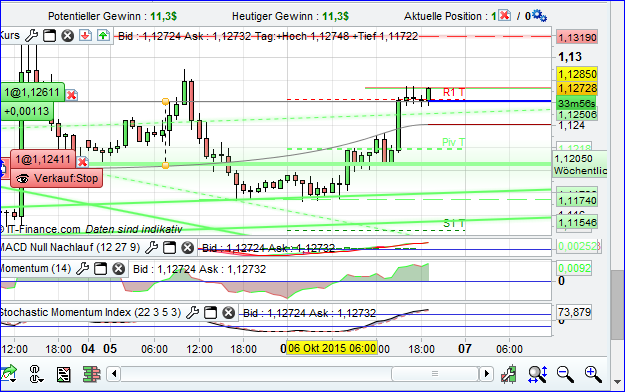Open the green-arrow chart export dropdown
Viewport: 625px width, 392px height.
pos(9,374)
